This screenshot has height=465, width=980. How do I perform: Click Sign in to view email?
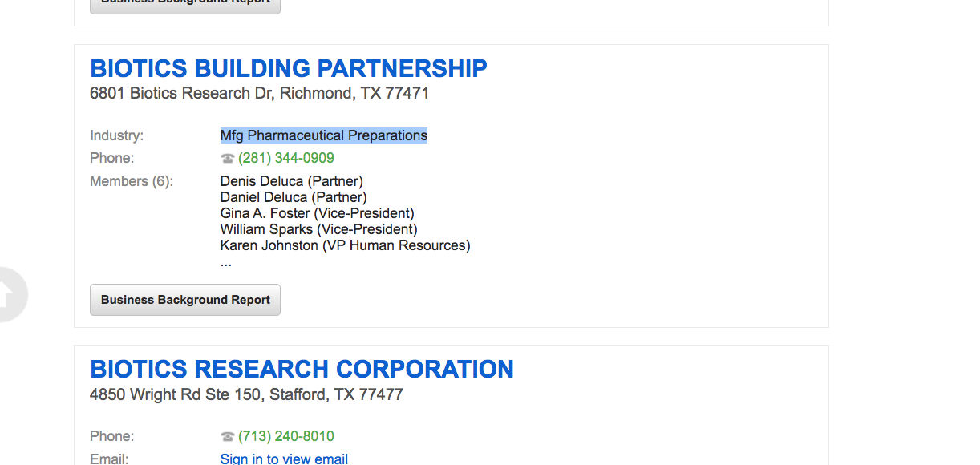pyautogui.click(x=284, y=459)
